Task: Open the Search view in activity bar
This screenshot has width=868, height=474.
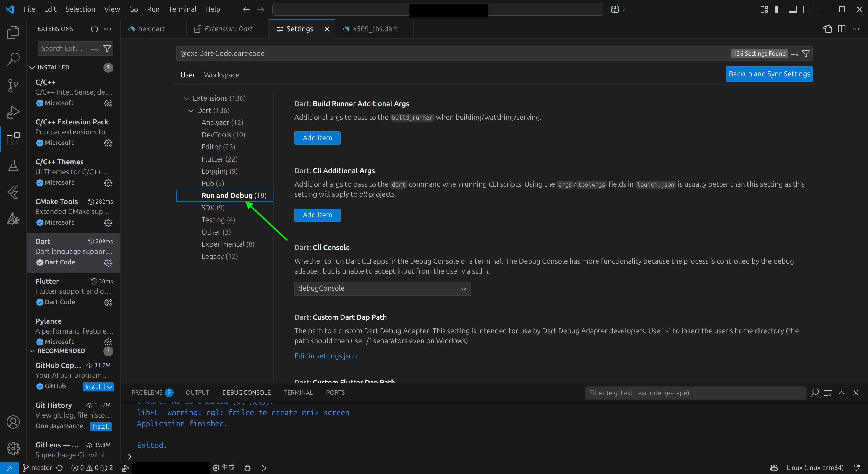Action: pos(13,59)
